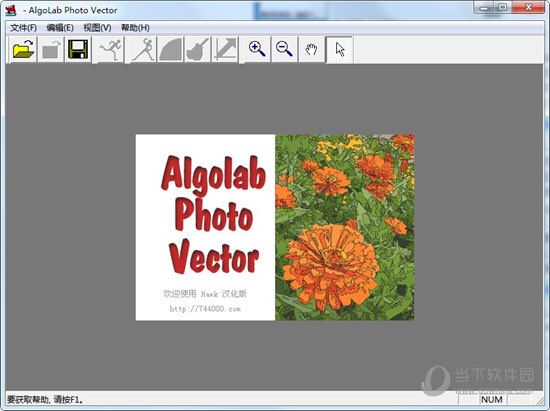Click the 要获取帮助,请按F1 status text

click(45, 399)
